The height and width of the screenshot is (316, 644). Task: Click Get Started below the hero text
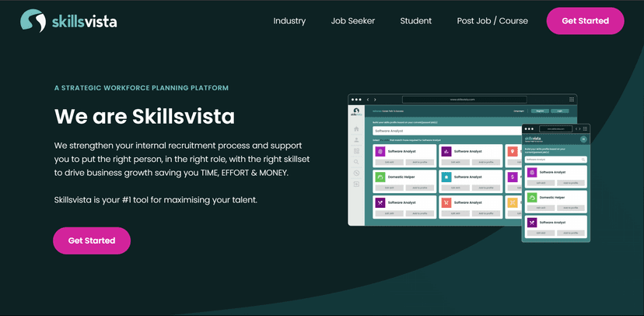coord(92,241)
